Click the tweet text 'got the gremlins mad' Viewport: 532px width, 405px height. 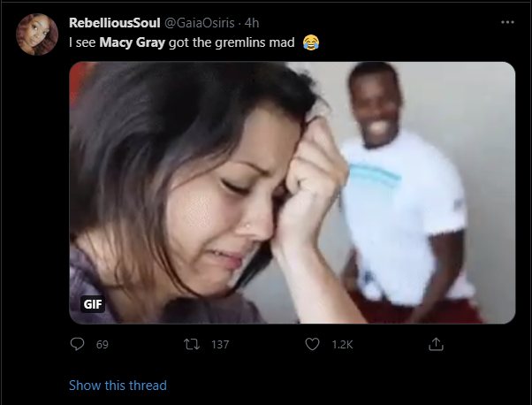(232, 42)
